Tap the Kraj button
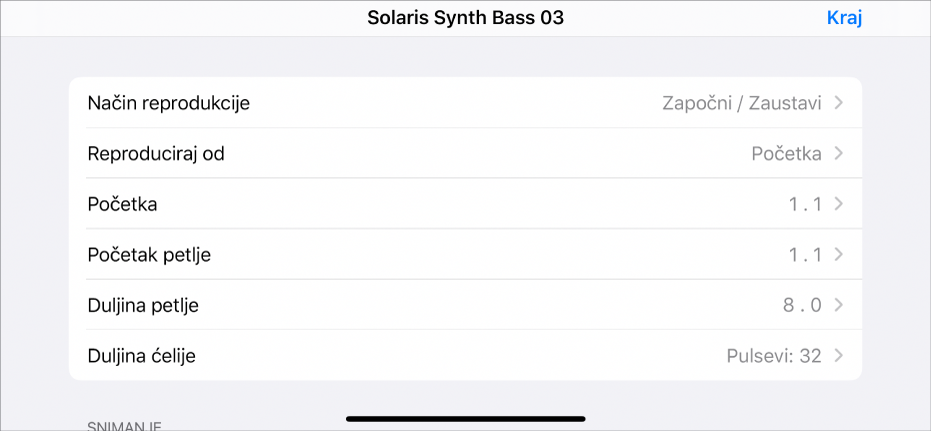The height and width of the screenshot is (431, 931). tap(844, 18)
